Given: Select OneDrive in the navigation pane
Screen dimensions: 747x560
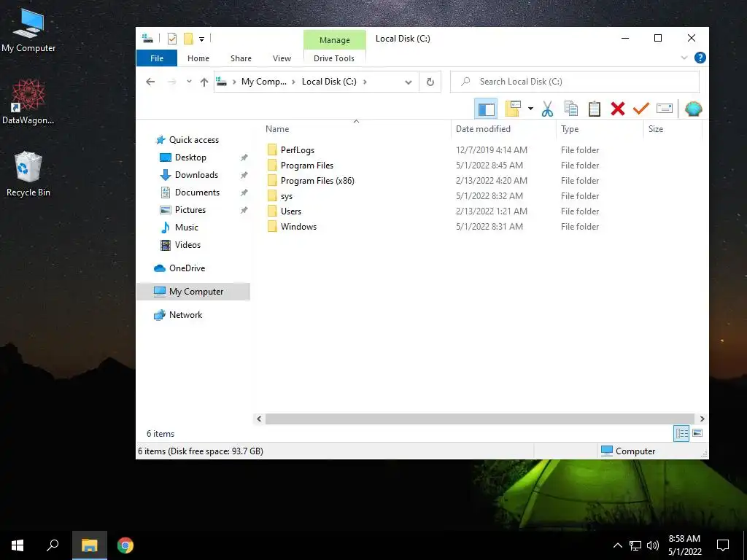Looking at the screenshot, I should (x=187, y=268).
